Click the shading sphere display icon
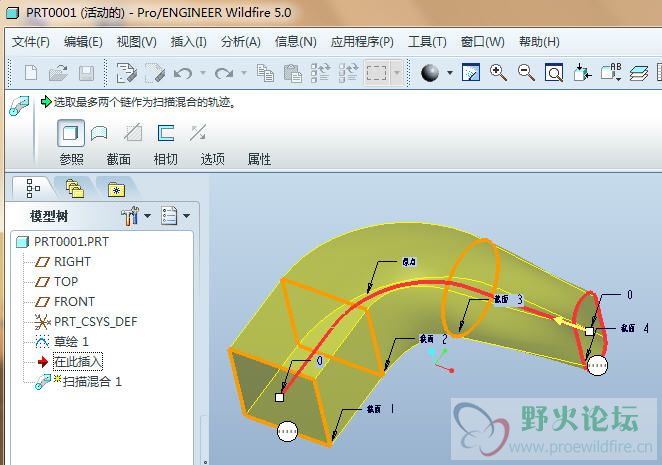Screen dimensions: 662x465 pyautogui.click(x=430, y=73)
